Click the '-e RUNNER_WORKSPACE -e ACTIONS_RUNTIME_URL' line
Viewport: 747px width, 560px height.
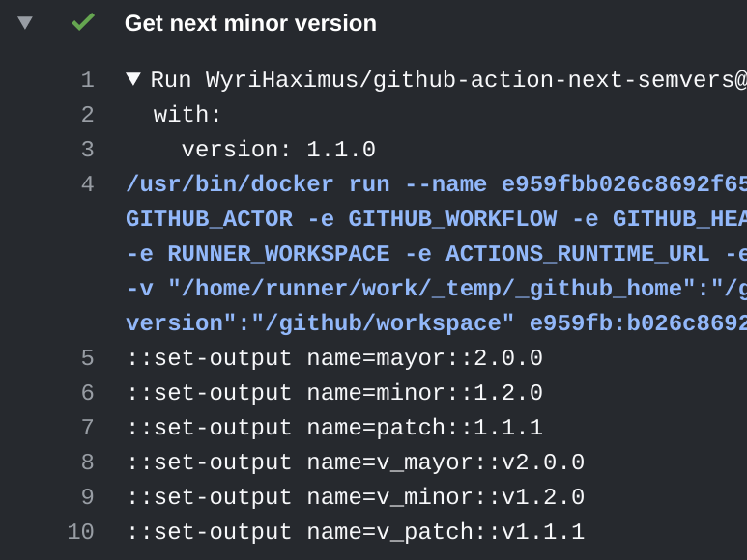click(x=437, y=254)
